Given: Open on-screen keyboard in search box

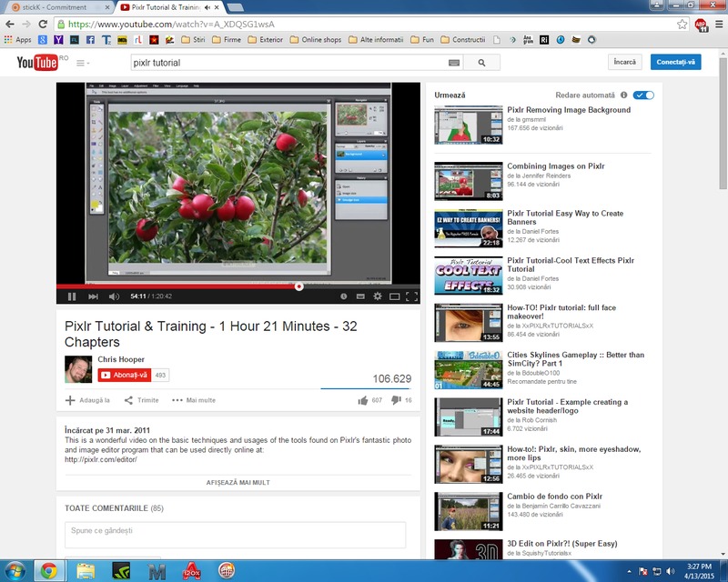Looking at the screenshot, I should 454,63.
